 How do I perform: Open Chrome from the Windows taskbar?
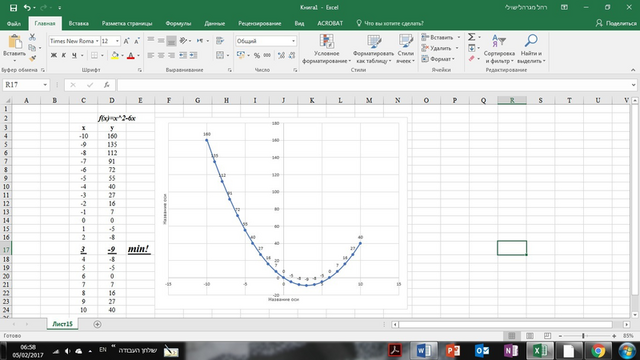598,351
